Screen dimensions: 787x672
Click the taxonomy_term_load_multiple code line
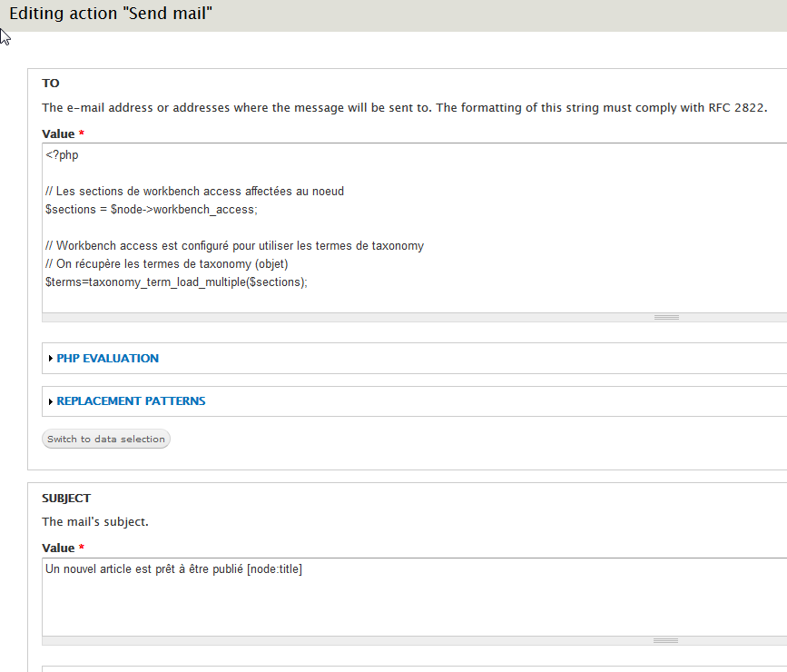176,282
